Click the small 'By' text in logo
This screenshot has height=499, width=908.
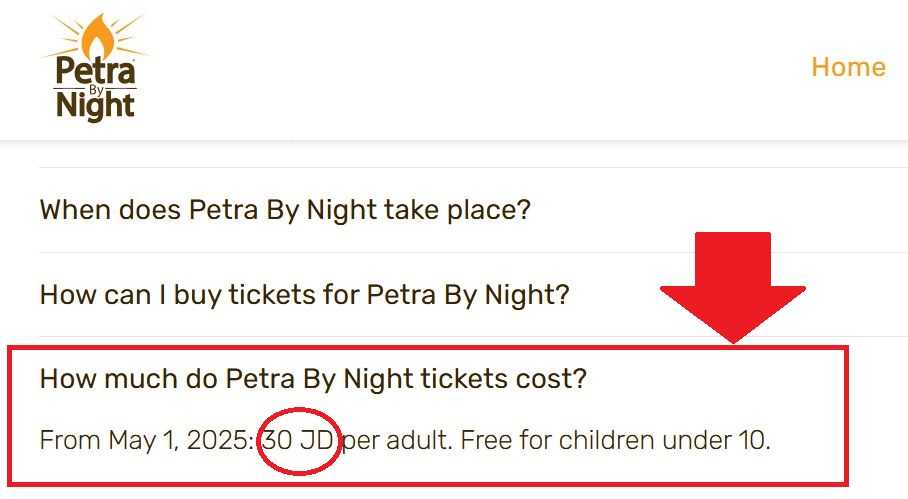click(x=96, y=90)
